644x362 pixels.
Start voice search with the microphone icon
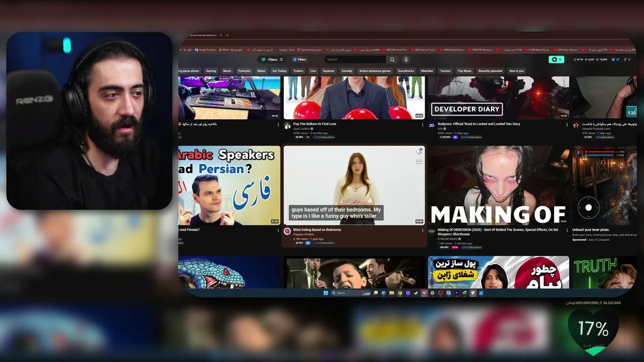(406, 59)
